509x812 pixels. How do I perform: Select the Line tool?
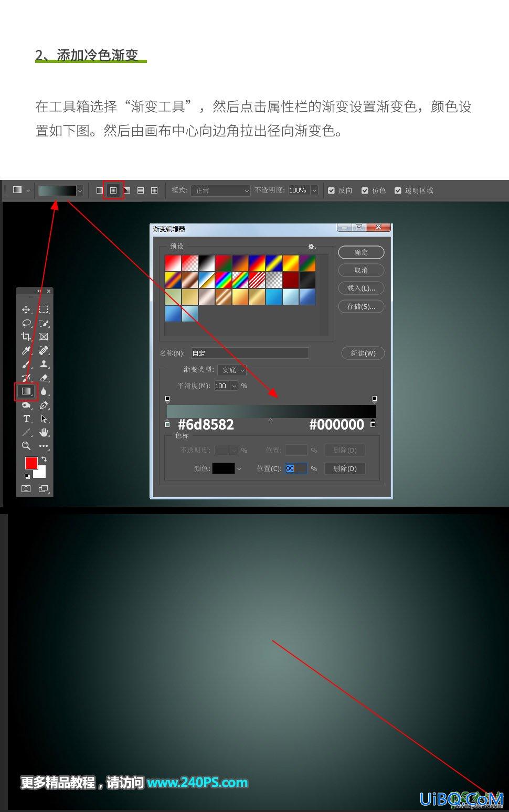(26, 432)
